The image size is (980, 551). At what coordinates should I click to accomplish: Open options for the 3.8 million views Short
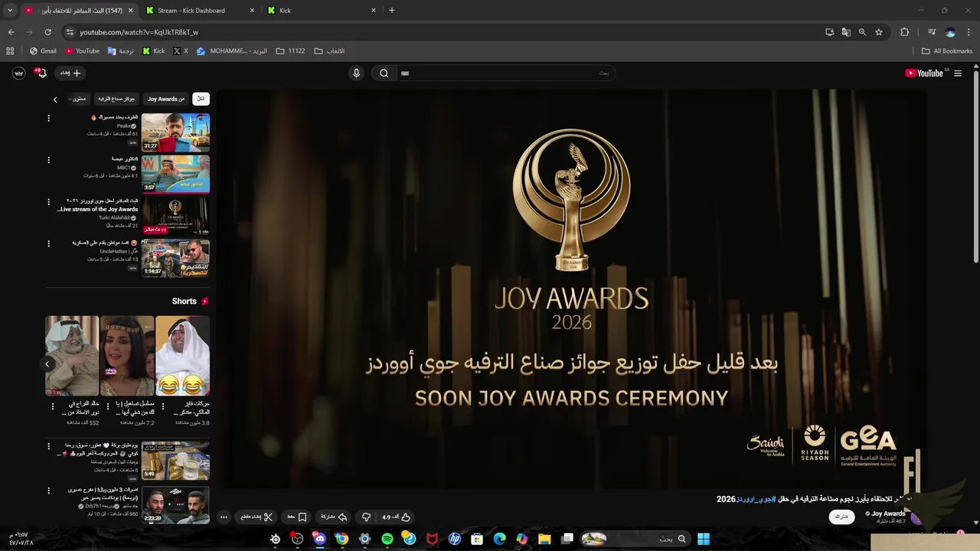point(162,406)
